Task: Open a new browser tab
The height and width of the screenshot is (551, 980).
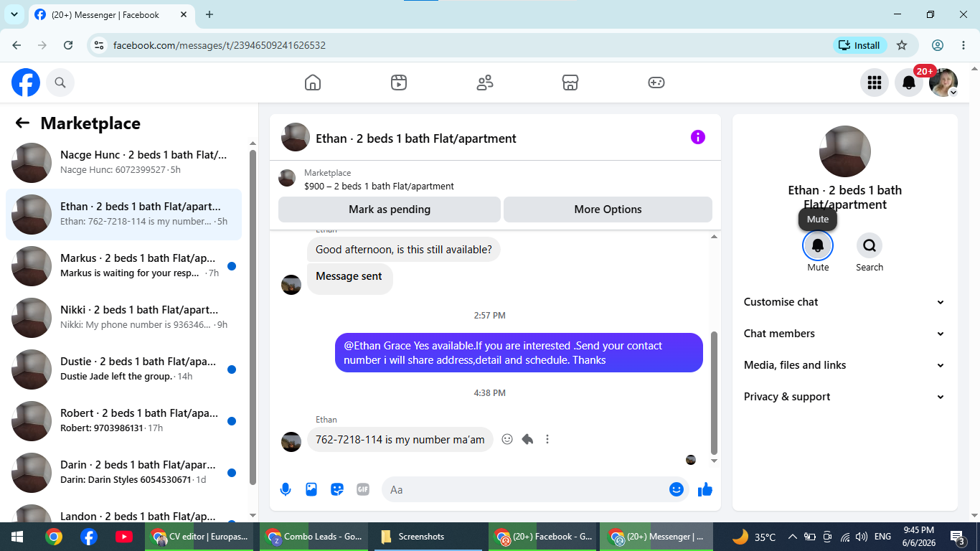Action: pyautogui.click(x=209, y=14)
